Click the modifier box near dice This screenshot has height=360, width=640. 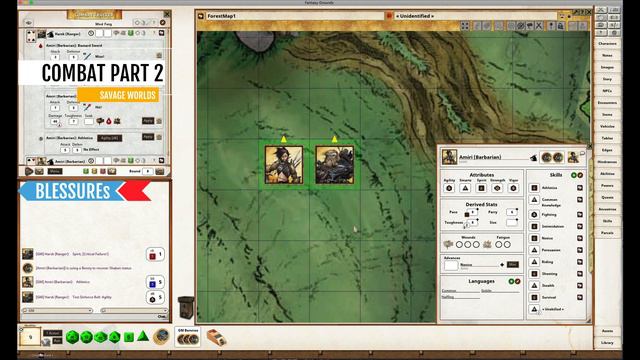(x=30, y=337)
